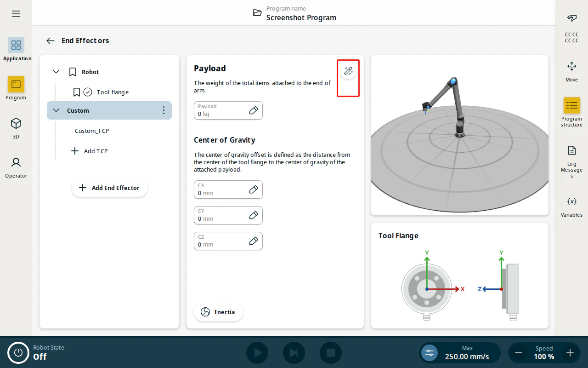Click the Robot bookmark icon

point(73,72)
